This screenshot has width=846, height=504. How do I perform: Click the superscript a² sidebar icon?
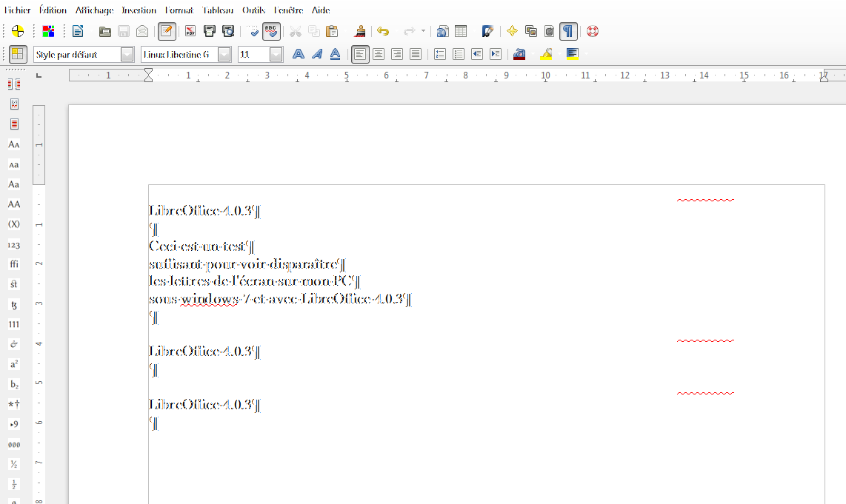14,364
